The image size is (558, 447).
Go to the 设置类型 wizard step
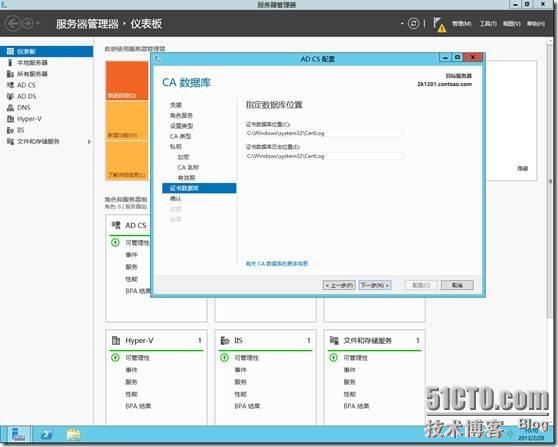click(x=181, y=126)
